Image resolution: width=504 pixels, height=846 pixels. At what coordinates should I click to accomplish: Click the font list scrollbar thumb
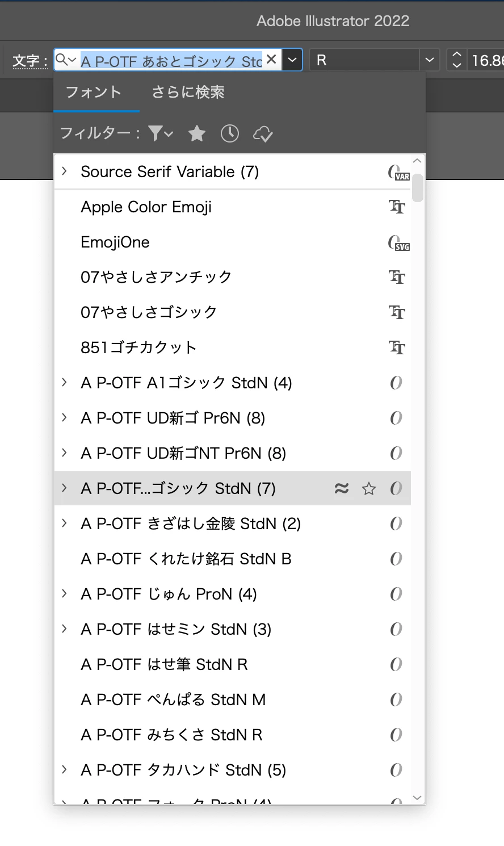pos(418,187)
